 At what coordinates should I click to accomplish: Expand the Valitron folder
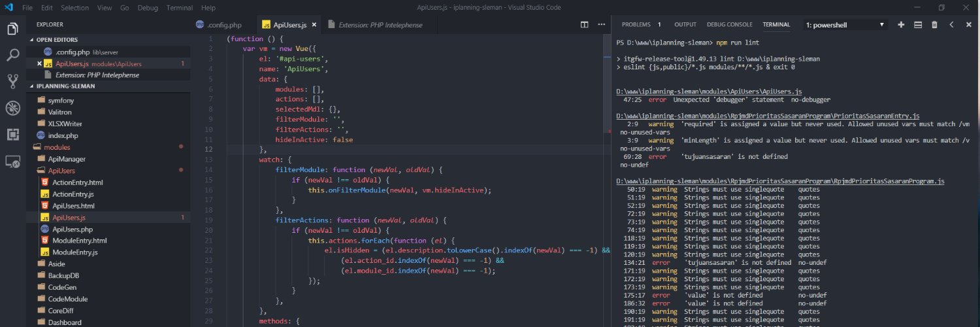coord(61,112)
